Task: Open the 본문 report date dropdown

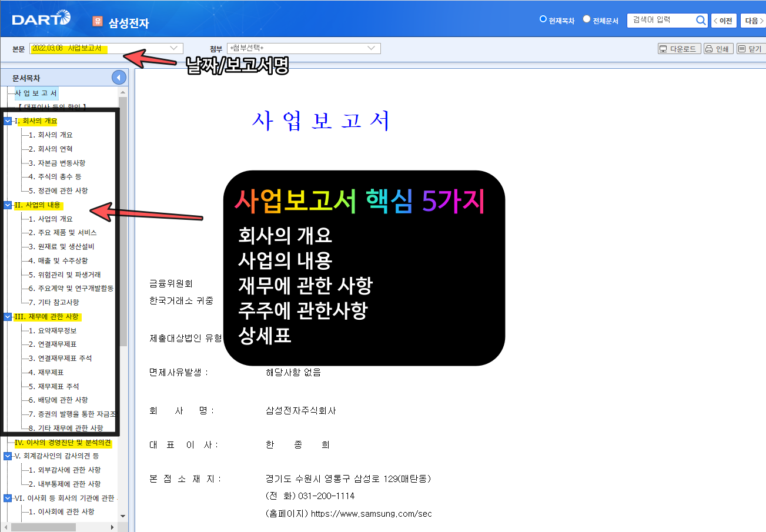Action: pos(106,48)
